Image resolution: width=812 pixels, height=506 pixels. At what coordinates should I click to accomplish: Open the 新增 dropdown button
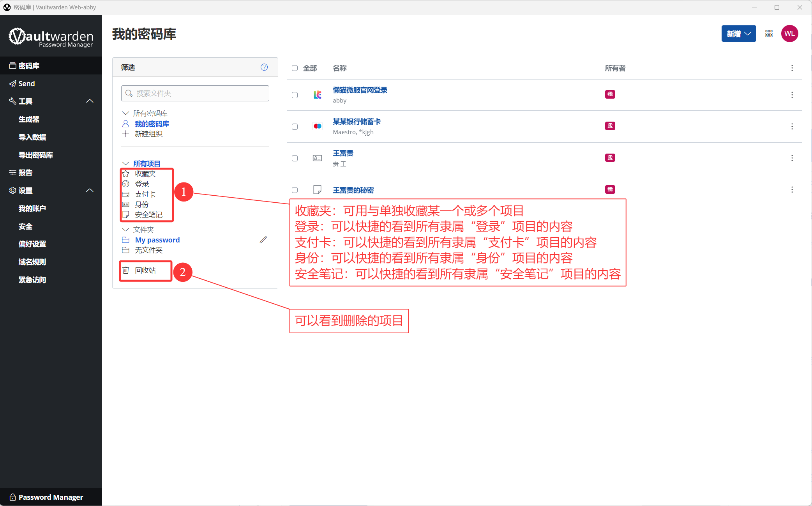pyautogui.click(x=739, y=34)
